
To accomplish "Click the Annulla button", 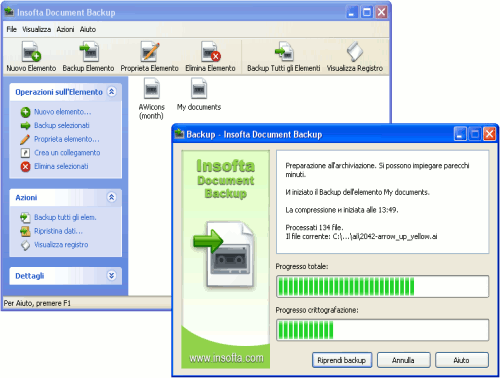I will 403,360.
